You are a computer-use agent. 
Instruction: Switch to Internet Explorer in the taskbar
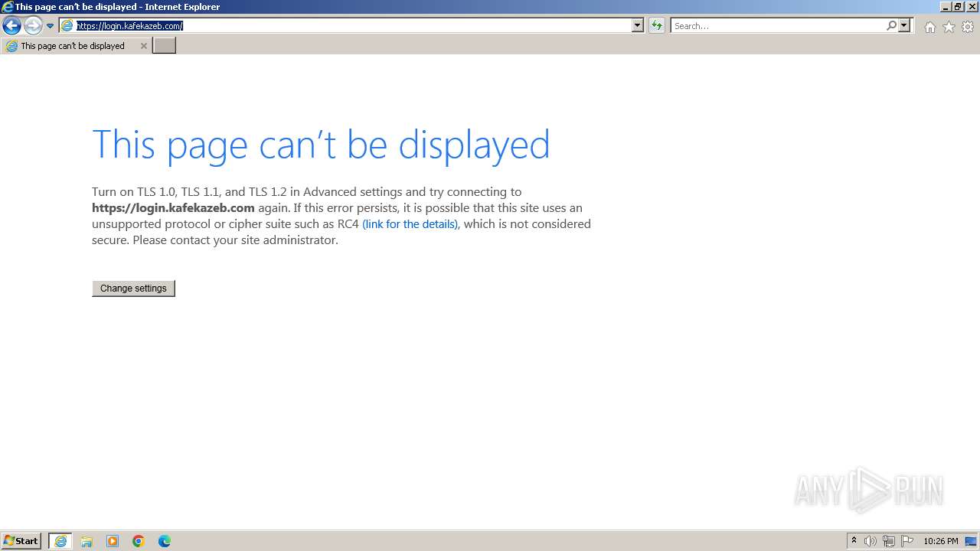pyautogui.click(x=60, y=541)
